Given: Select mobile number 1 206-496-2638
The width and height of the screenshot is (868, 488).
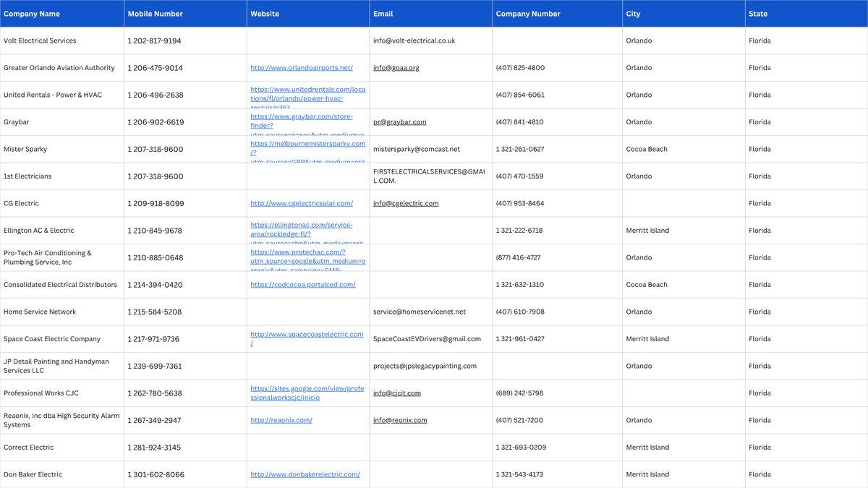Looking at the screenshot, I should 185,95.
